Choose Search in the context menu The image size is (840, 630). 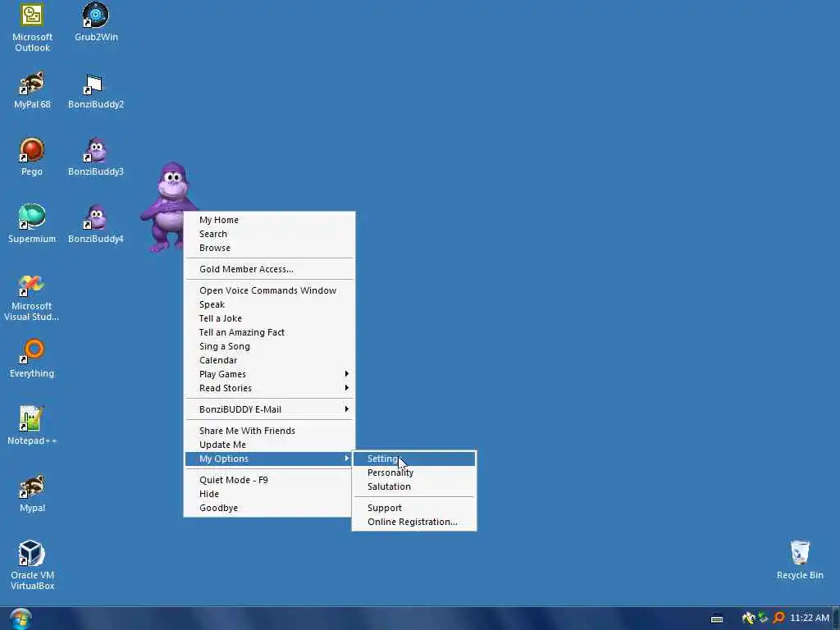click(269, 234)
